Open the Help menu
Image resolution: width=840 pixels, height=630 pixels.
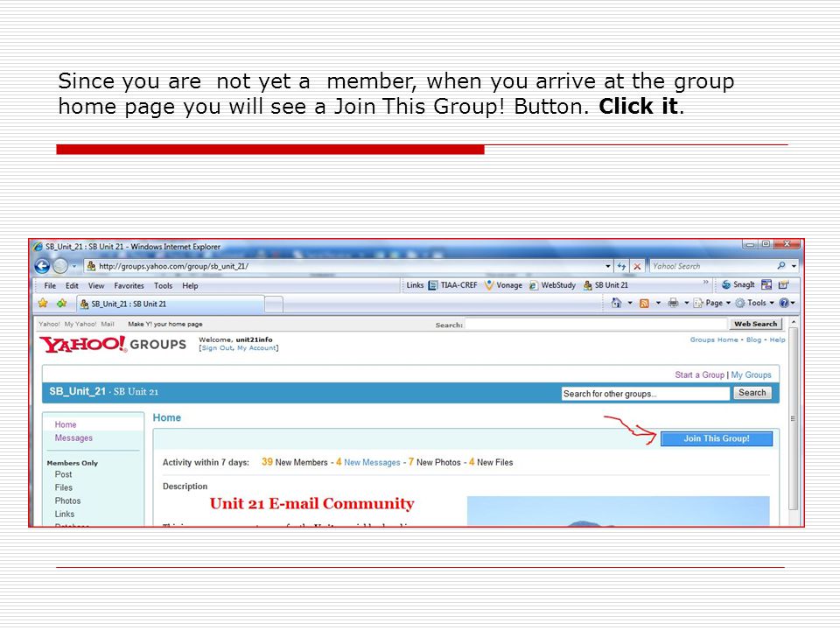[190, 285]
